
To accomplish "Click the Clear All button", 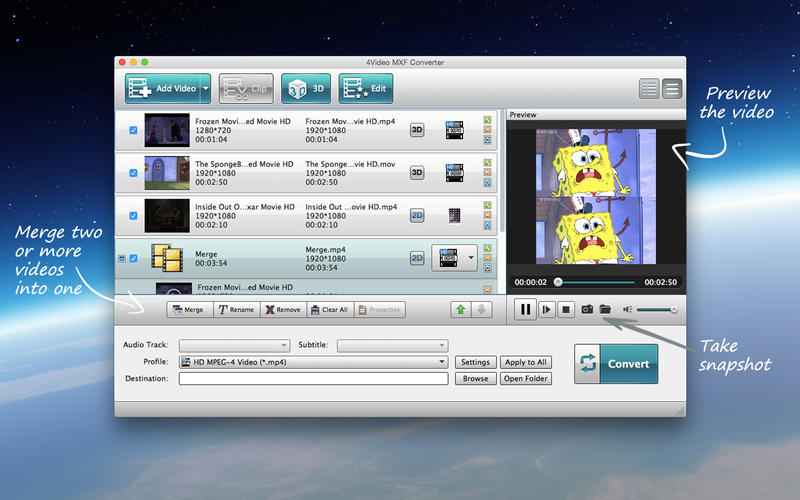I will [330, 310].
